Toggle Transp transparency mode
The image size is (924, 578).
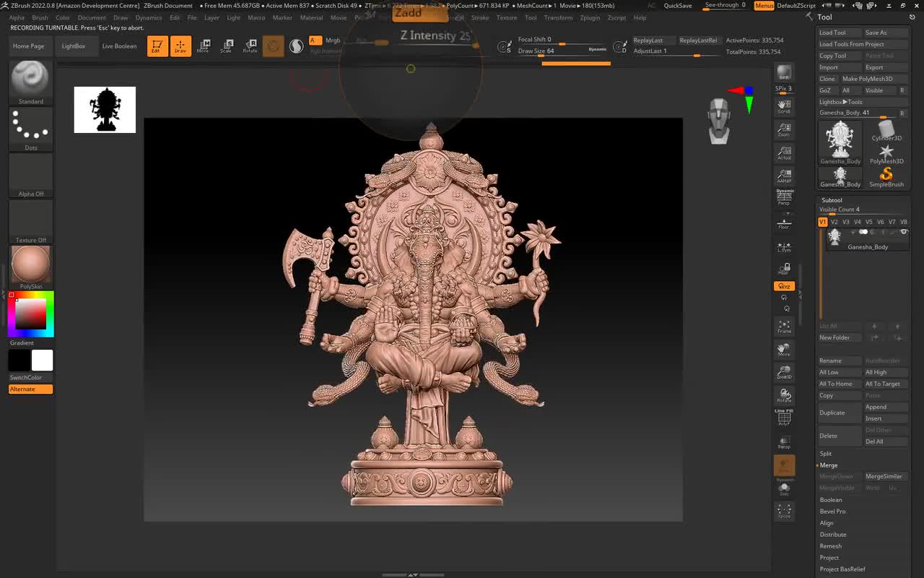click(784, 441)
